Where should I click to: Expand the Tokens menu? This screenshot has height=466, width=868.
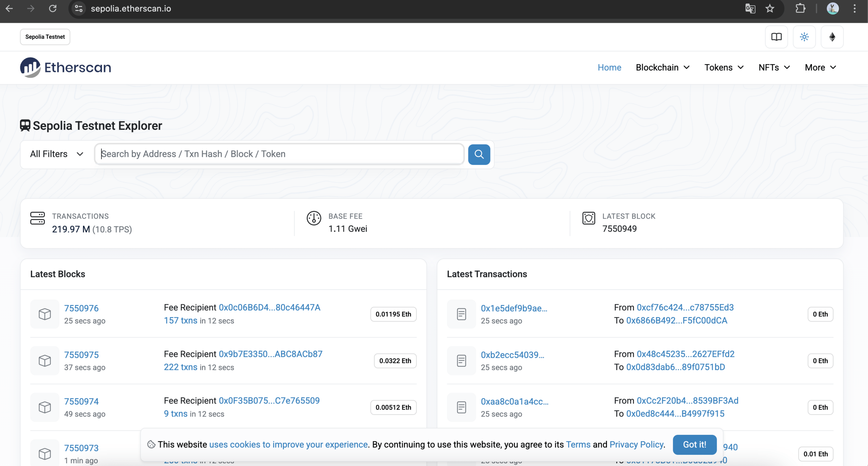(724, 67)
